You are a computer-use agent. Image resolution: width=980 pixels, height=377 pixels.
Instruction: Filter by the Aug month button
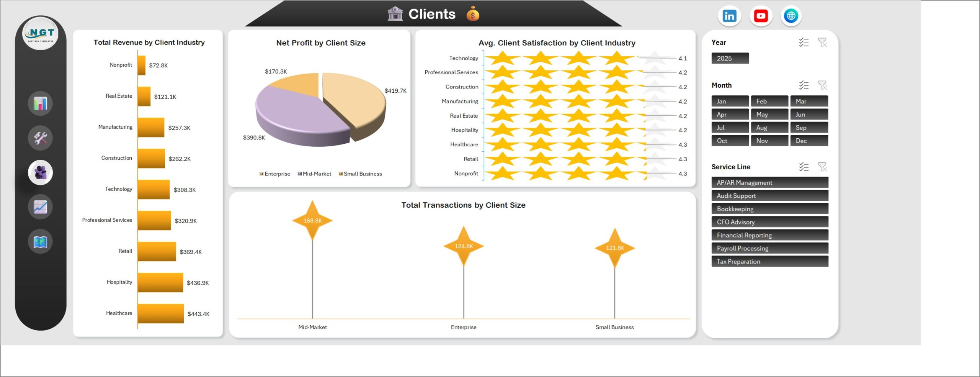(769, 128)
